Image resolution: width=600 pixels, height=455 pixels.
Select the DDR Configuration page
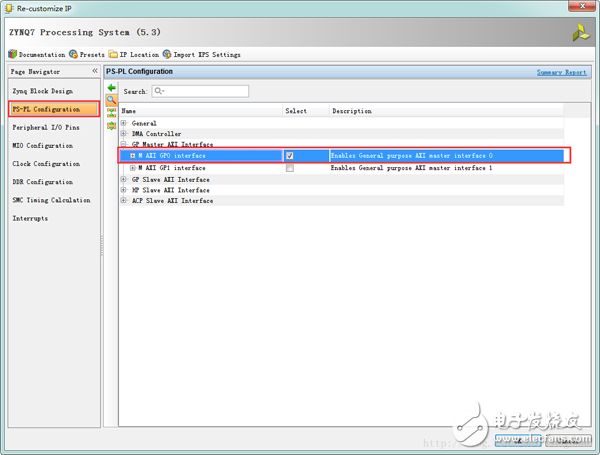(43, 182)
